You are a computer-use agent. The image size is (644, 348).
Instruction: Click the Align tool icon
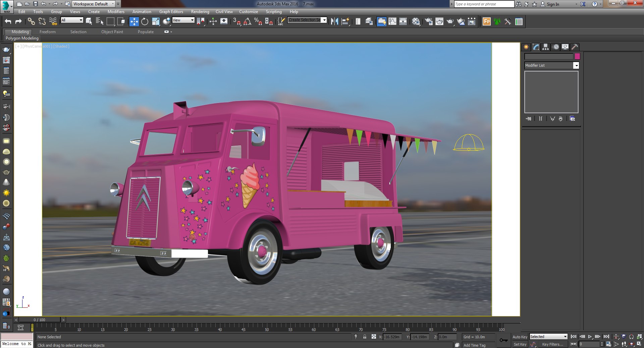pyautogui.click(x=345, y=21)
